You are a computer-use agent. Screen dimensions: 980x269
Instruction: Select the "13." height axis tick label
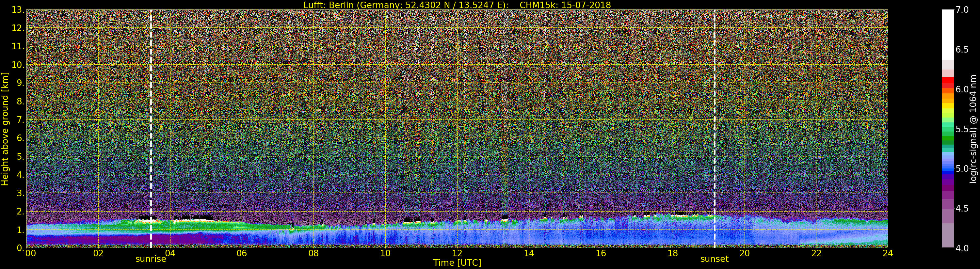coord(18,10)
